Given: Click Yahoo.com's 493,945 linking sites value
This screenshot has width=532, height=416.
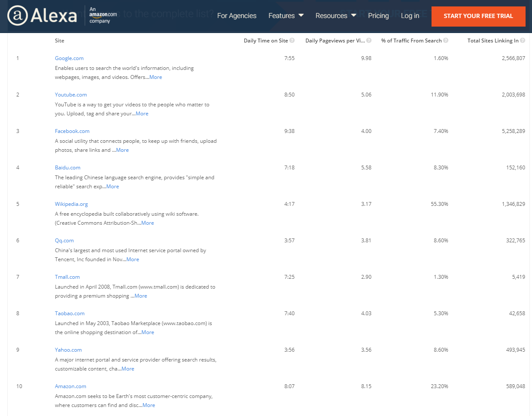Looking at the screenshot, I should pos(516,350).
